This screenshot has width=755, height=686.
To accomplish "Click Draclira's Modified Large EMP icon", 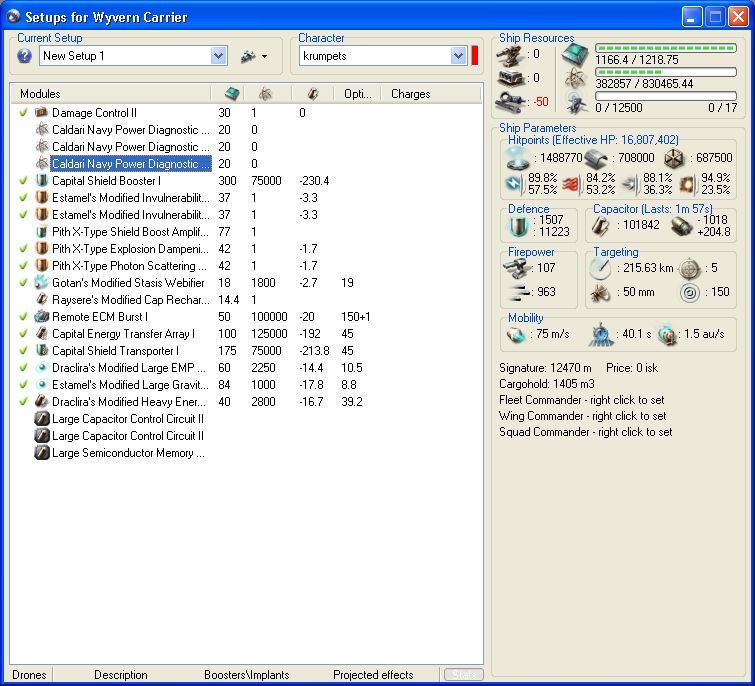I will pyautogui.click(x=42, y=368).
